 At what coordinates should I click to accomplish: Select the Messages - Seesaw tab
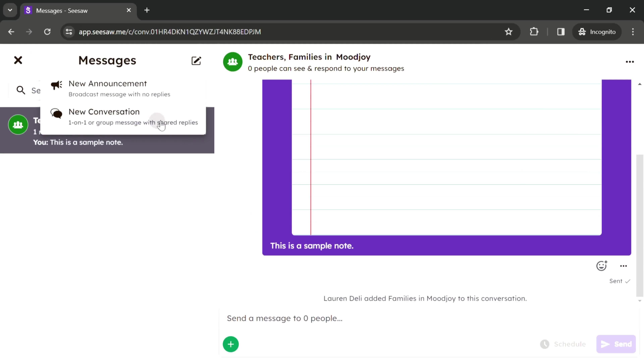[78, 11]
